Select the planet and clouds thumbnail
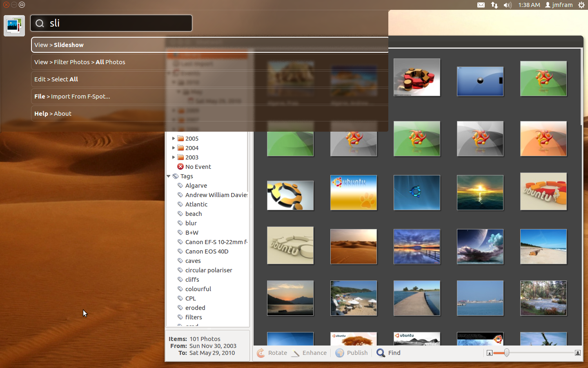The height and width of the screenshot is (368, 588). 480,247
